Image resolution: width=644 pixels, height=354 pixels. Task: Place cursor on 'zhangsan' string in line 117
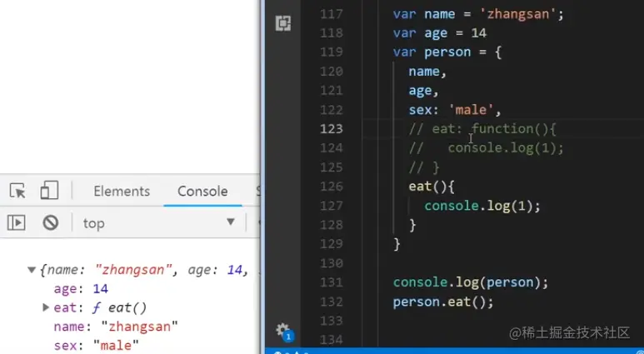[517, 14]
